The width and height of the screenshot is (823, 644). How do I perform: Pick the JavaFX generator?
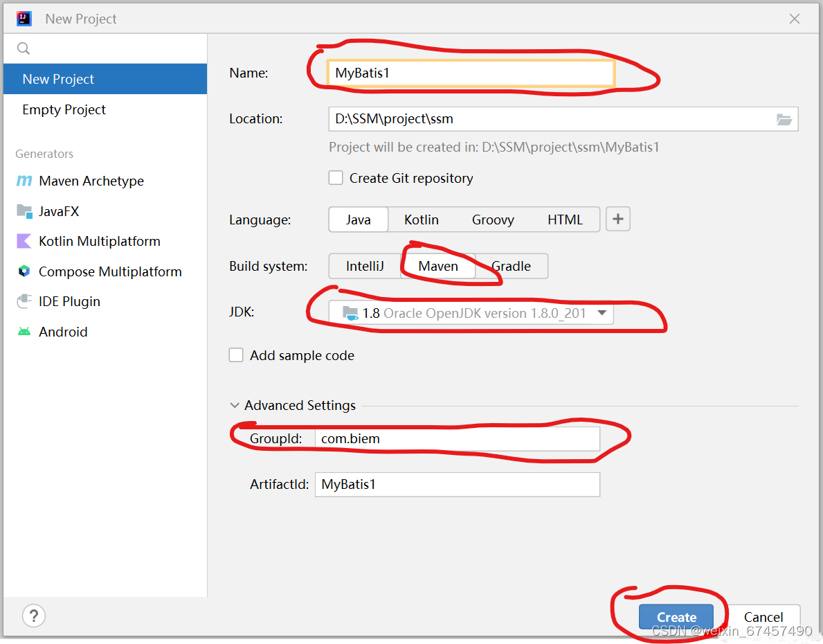pyautogui.click(x=105, y=211)
